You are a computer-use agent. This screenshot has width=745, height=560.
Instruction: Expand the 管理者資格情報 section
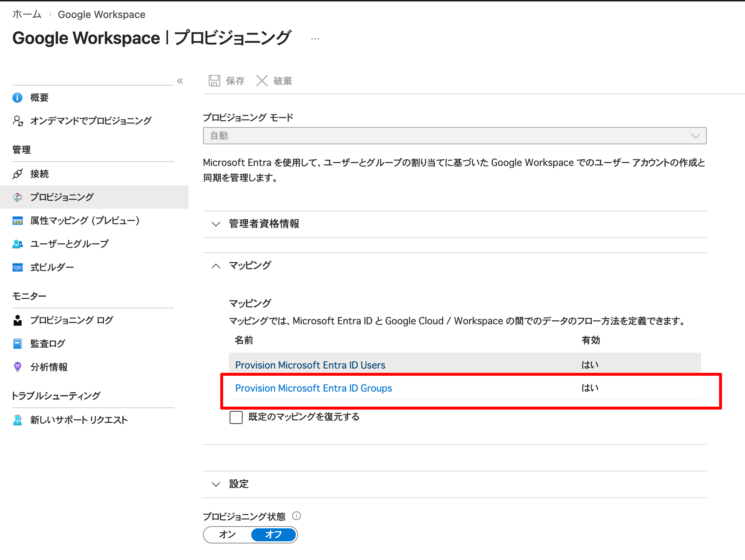[x=216, y=224]
